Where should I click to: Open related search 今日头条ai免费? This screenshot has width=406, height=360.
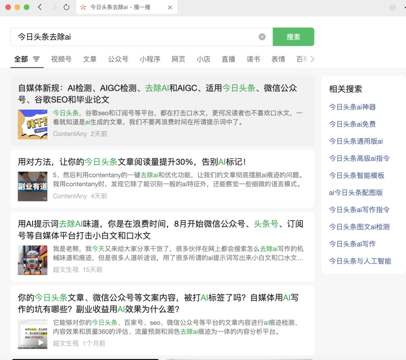[352, 124]
